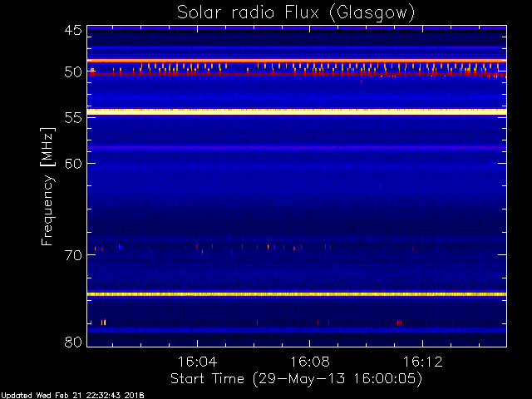Click the 'Solar radio Flux (Glasgow)' title
This screenshot has width=532, height=399.
point(295,12)
